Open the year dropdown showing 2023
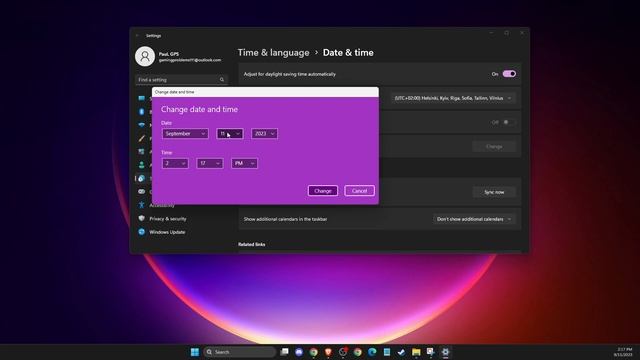 [264, 133]
